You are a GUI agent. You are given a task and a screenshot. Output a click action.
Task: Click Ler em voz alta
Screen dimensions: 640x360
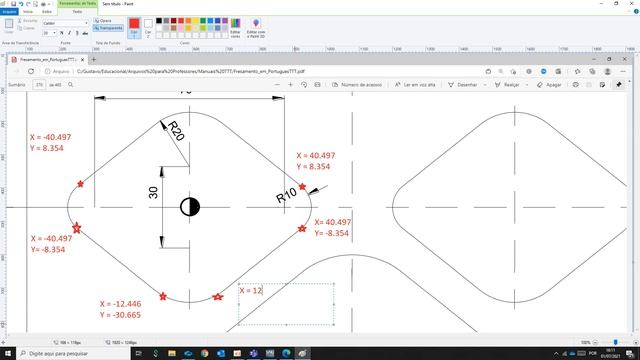[x=415, y=85]
